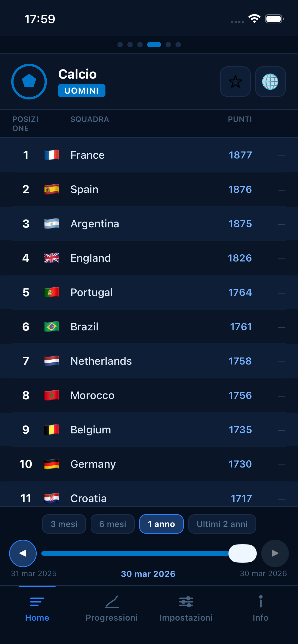This screenshot has height=644, width=298.
Task: Tap the SQUADRA column header
Action: pyautogui.click(x=90, y=119)
